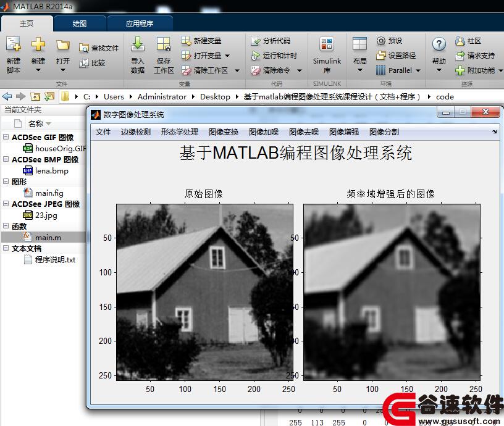The image size is (504, 426).
Task: Click the forward navigation arrow
Action: (x=20, y=96)
